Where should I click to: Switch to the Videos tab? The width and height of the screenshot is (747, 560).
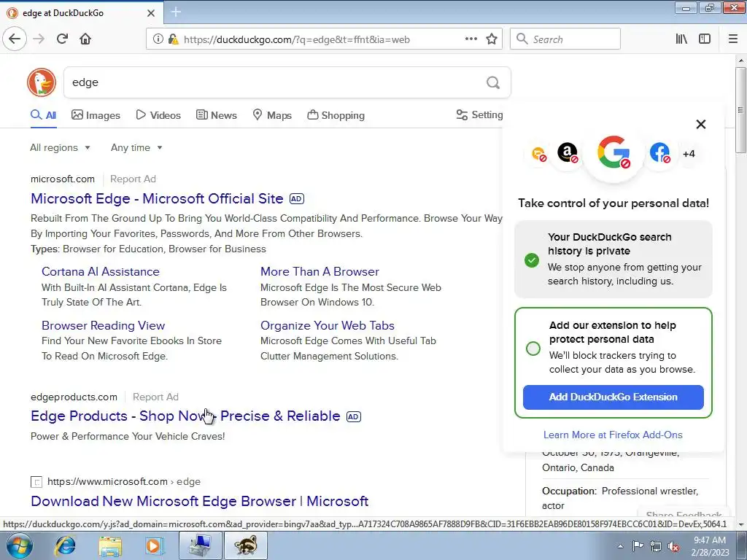point(158,115)
